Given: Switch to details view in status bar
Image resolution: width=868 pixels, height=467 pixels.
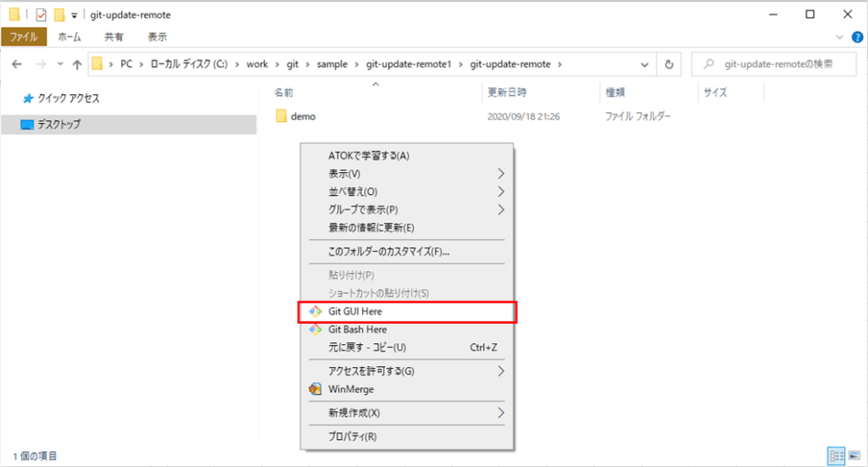Looking at the screenshot, I should (837, 456).
